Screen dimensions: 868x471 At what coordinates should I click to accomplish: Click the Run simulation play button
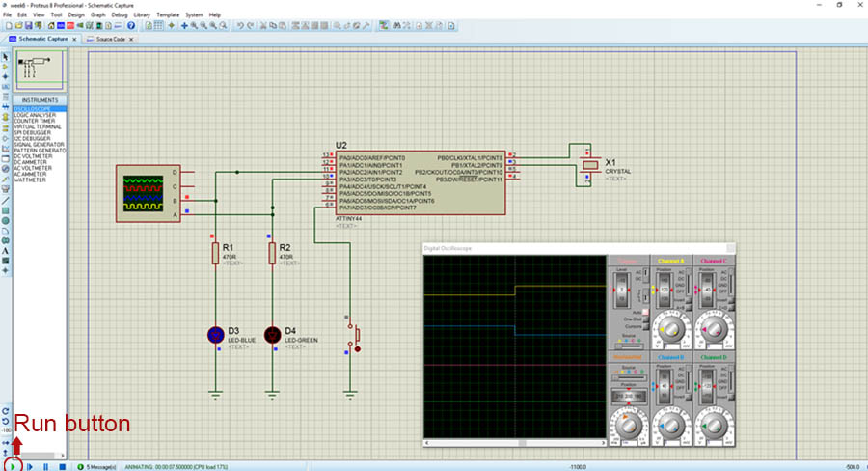[14, 467]
